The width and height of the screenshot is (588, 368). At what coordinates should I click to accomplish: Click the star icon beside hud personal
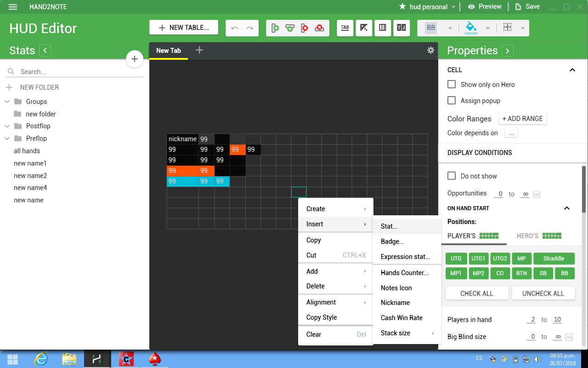click(x=402, y=6)
